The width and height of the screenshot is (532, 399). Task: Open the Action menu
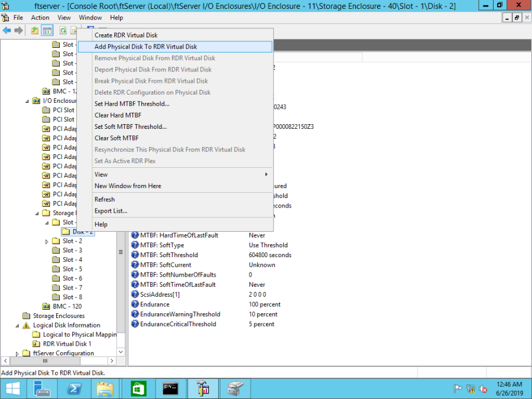pos(40,18)
